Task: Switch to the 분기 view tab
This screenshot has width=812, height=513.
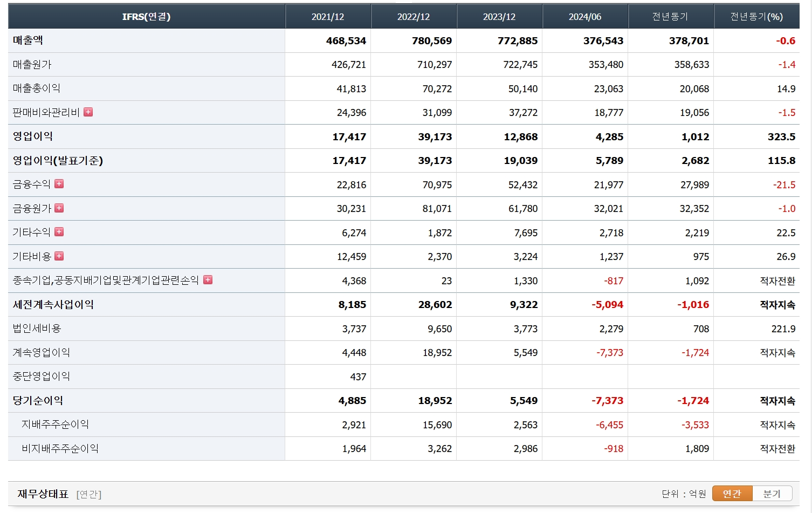Action: (x=772, y=494)
